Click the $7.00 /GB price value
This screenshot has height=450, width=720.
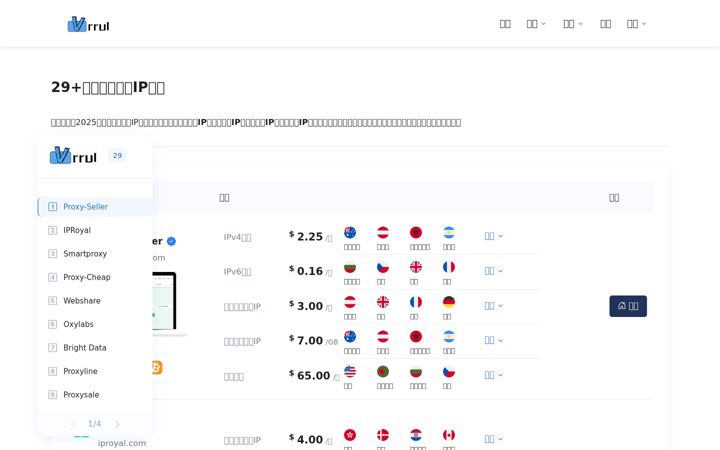tap(313, 341)
